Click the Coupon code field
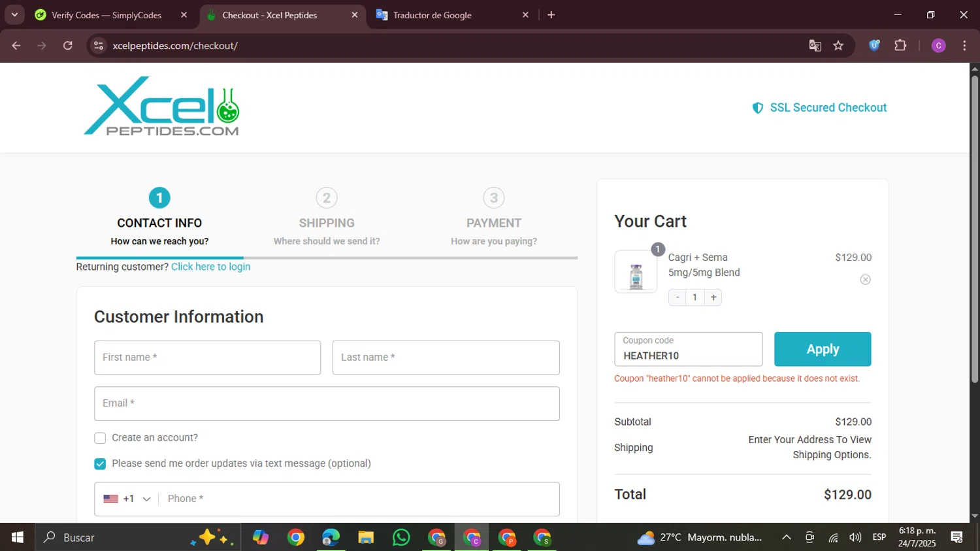The width and height of the screenshot is (980, 551). (x=688, y=349)
